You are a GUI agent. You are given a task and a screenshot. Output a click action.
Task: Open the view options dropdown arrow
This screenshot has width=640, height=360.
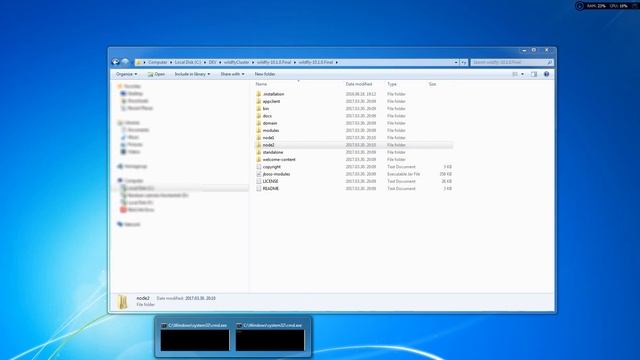click(522, 74)
